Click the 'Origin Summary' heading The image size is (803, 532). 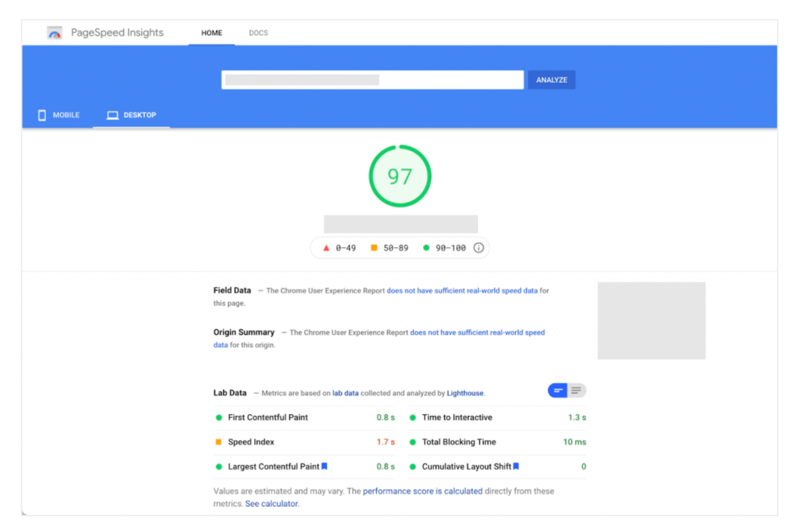click(x=244, y=332)
